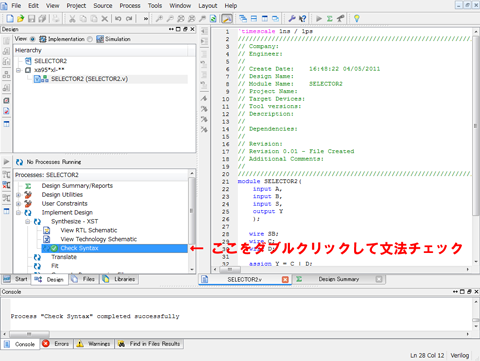The image size is (480, 361).
Task: Switch to the Libraries tab
Action: pyautogui.click(x=119, y=279)
